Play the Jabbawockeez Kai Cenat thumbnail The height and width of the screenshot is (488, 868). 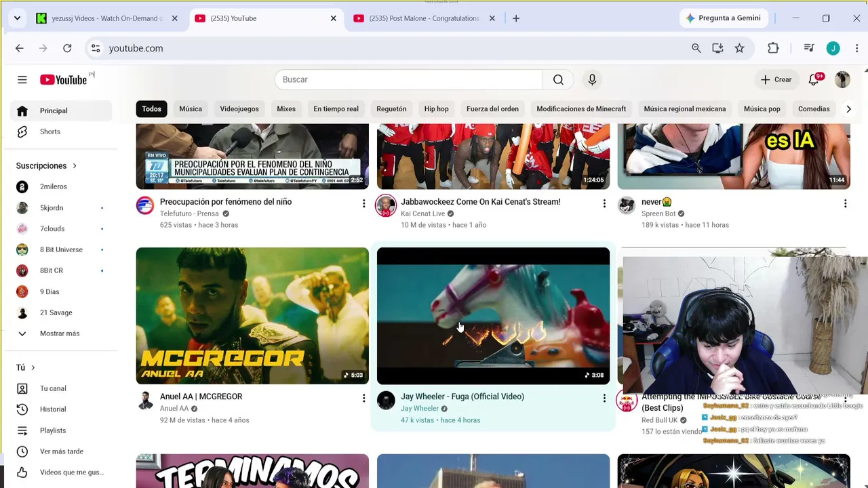click(x=493, y=157)
